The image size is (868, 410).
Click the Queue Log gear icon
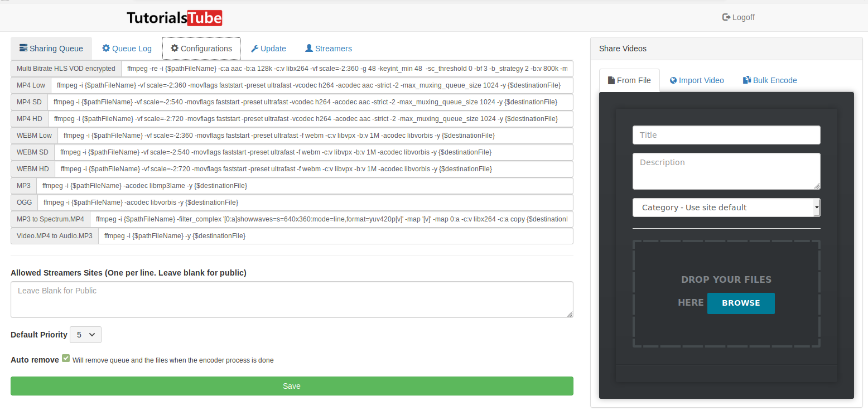pos(105,48)
